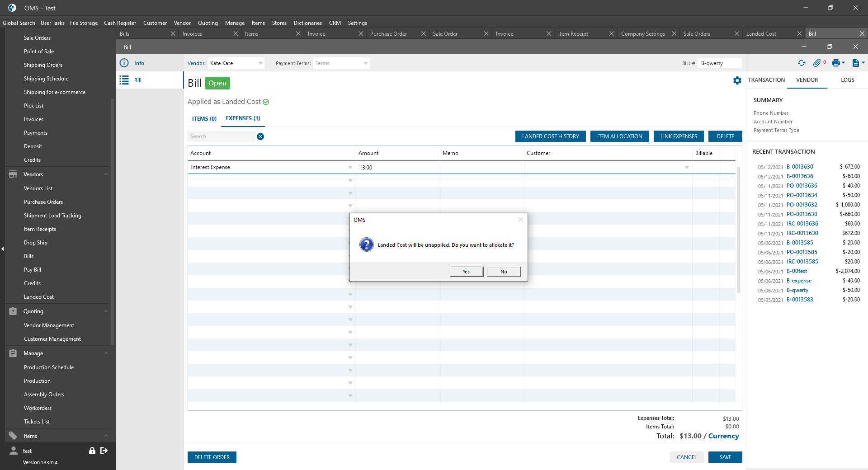
Task: Click the refresh icon in Bill toolbar
Action: 801,63
